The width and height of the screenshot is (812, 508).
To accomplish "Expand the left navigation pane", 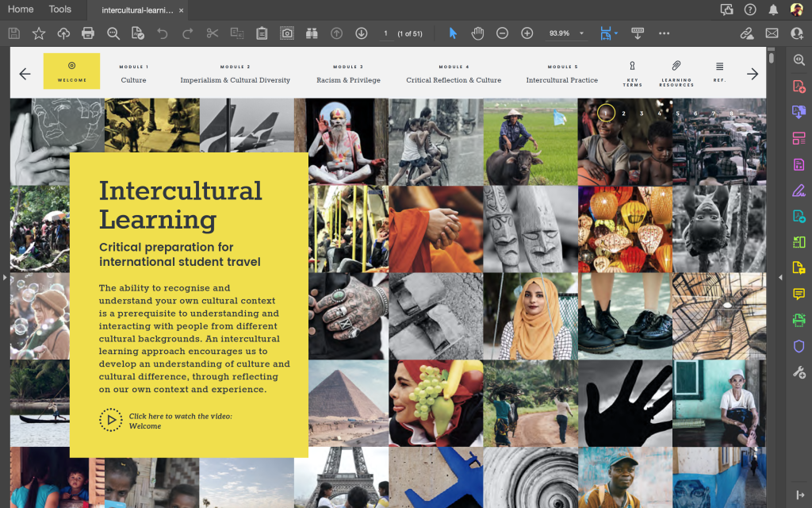I will pos(5,277).
